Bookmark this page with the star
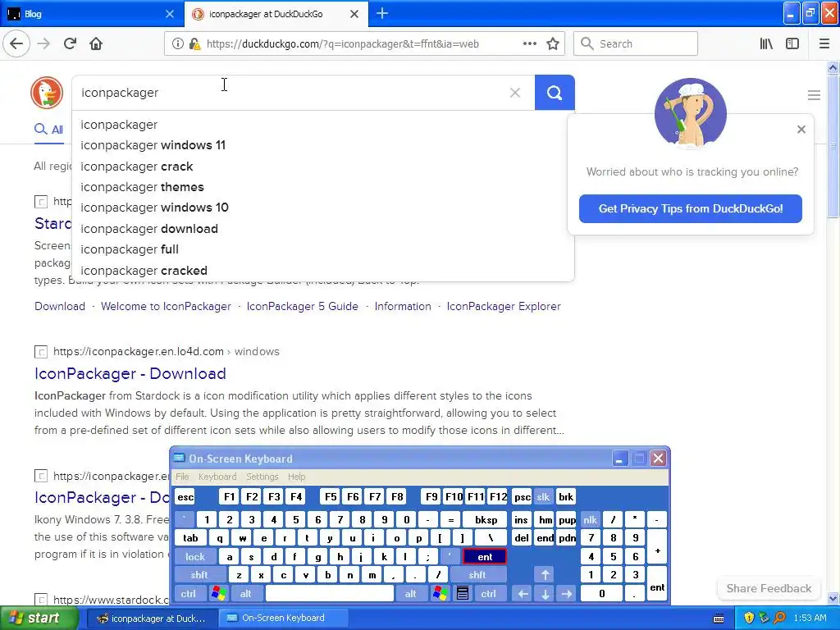This screenshot has height=630, width=840. click(x=553, y=44)
